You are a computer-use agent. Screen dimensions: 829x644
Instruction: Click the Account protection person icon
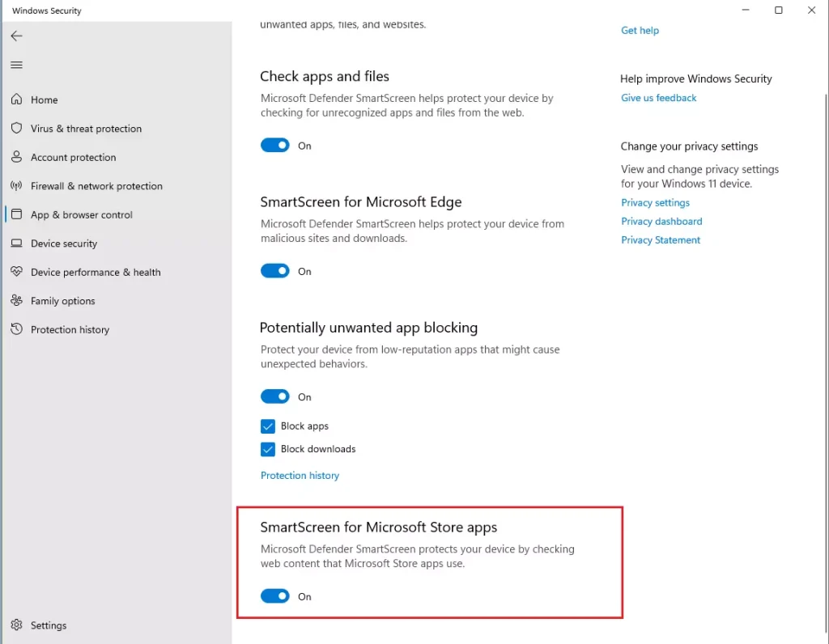point(16,157)
